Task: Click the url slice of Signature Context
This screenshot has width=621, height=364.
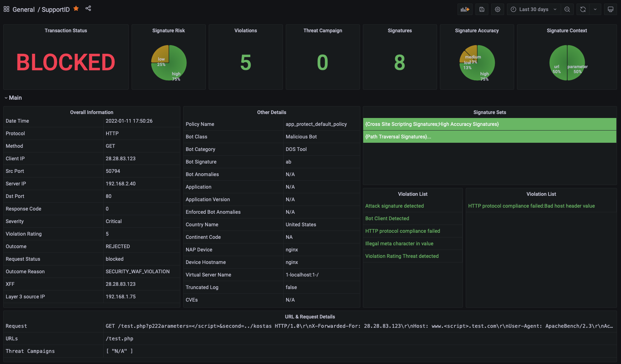Action: pos(558,63)
